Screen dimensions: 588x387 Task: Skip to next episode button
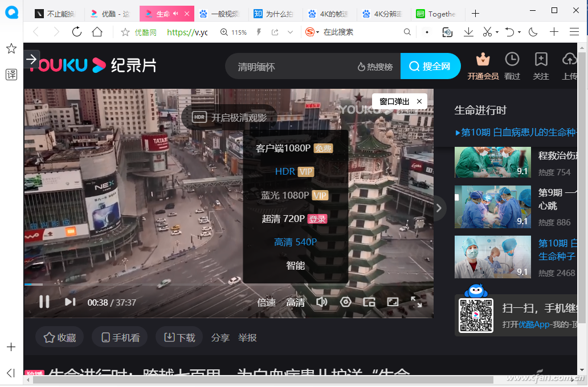pos(70,302)
